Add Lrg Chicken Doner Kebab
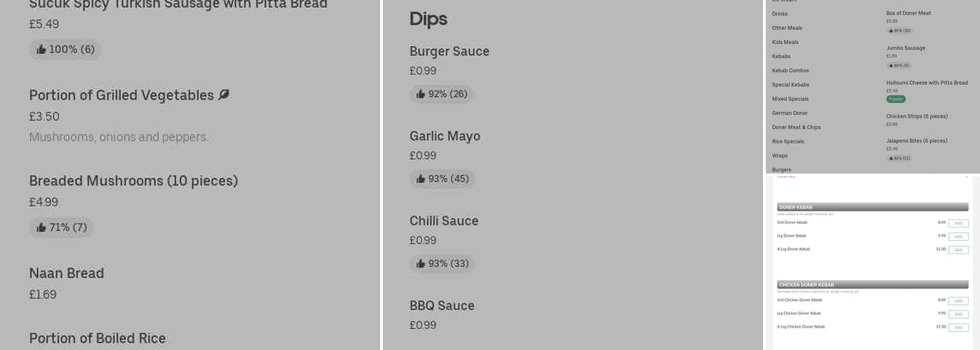 958,314
